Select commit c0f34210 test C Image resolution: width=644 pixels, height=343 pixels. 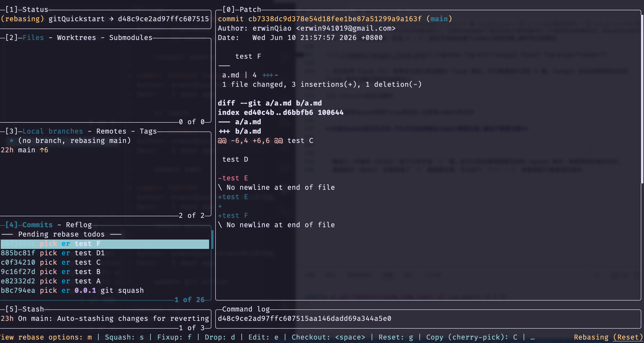pos(105,263)
